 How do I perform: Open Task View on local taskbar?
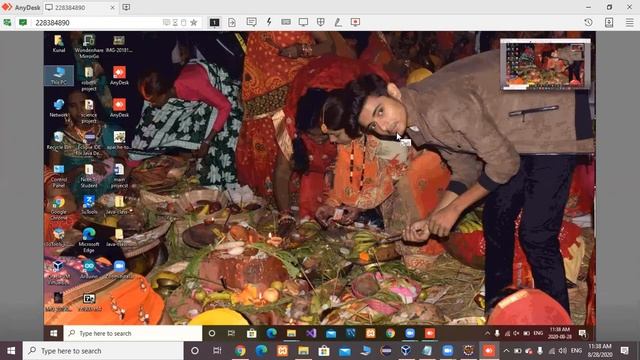tap(217, 351)
